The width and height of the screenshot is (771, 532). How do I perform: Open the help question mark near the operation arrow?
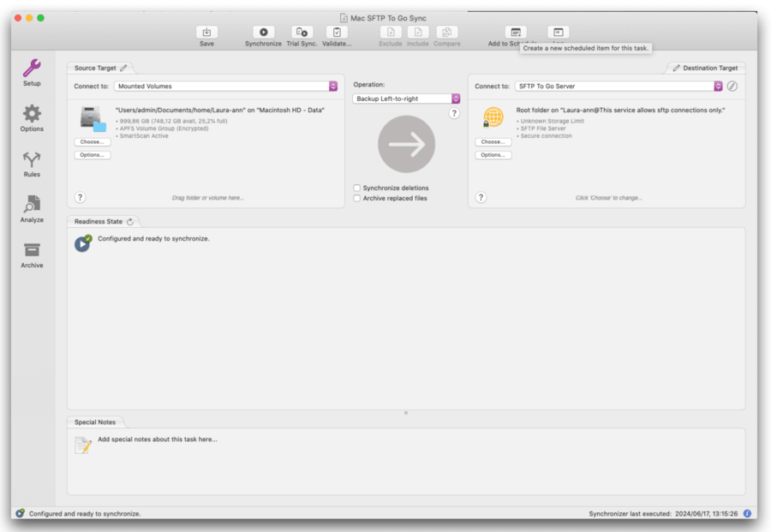pyautogui.click(x=453, y=112)
